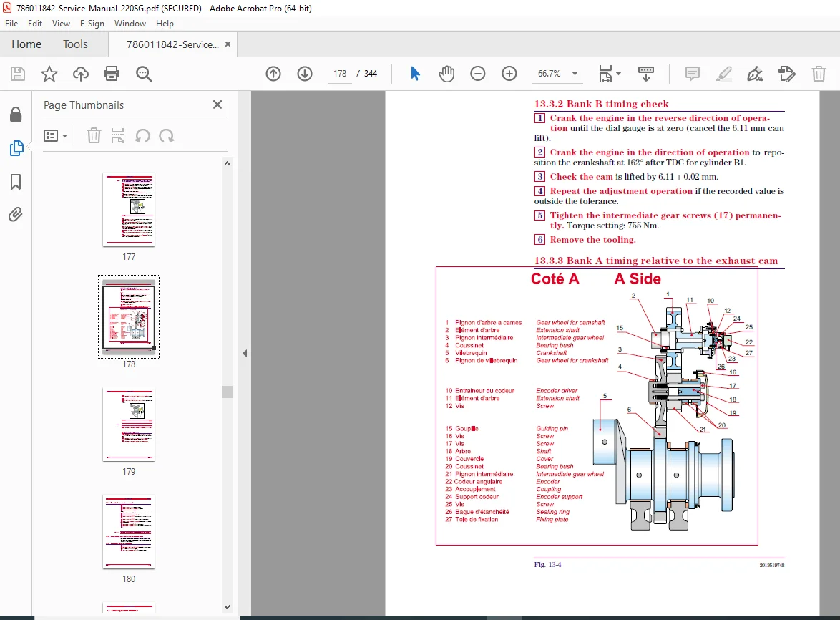Open the find text search tool
This screenshot has width=840, height=620.
pos(144,74)
